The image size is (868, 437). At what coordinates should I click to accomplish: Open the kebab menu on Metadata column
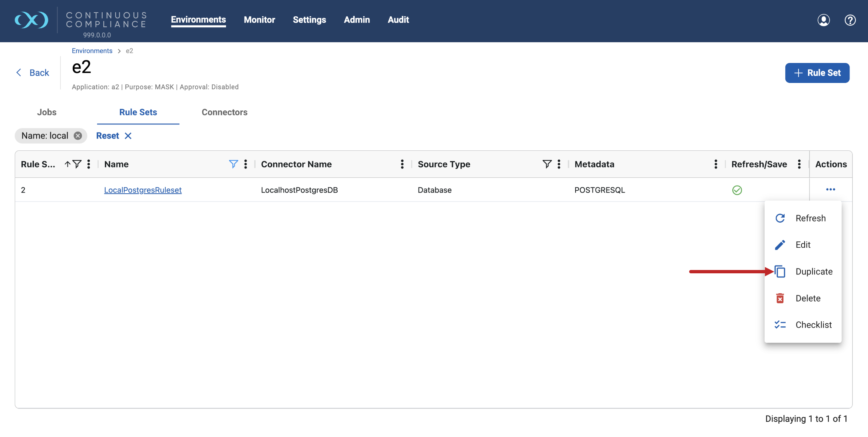(x=715, y=164)
